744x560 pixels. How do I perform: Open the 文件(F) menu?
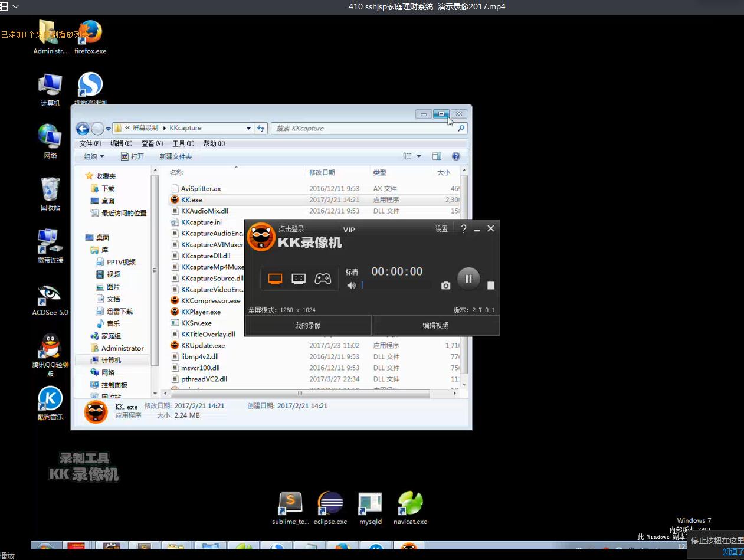[x=90, y=143]
